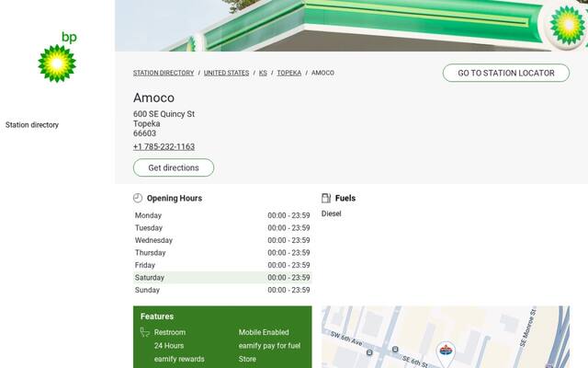Click the Restroom feature label
The width and height of the screenshot is (588, 368).
(x=170, y=332)
